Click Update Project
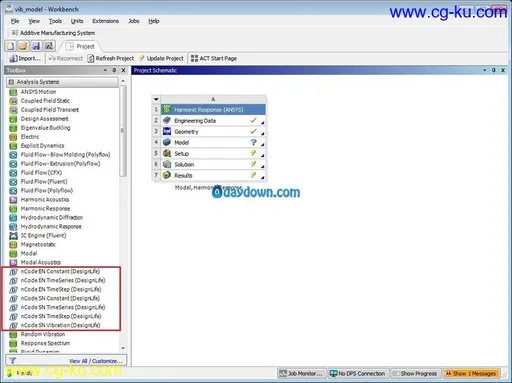Viewport: 512px width, 383px height. pyautogui.click(x=161, y=58)
